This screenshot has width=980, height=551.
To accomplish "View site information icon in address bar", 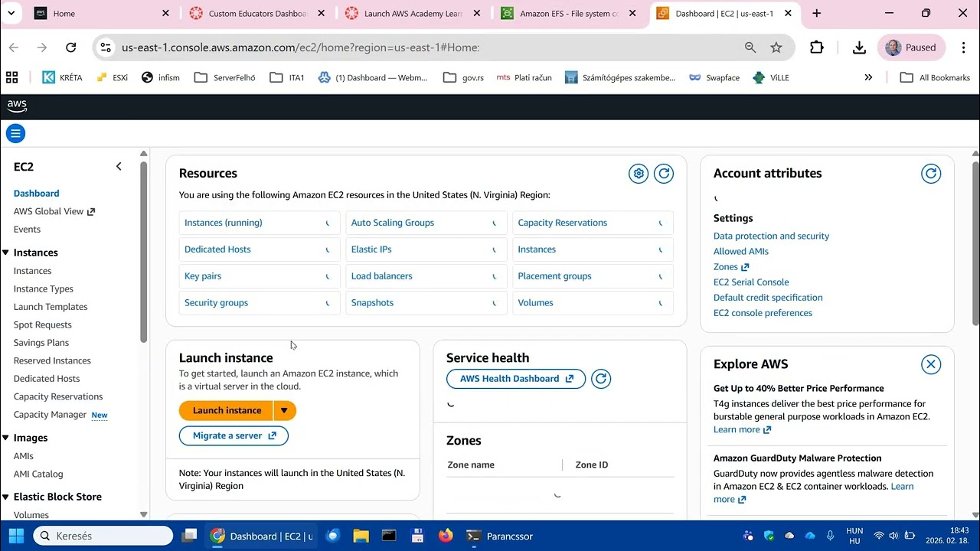I will click(x=106, y=47).
